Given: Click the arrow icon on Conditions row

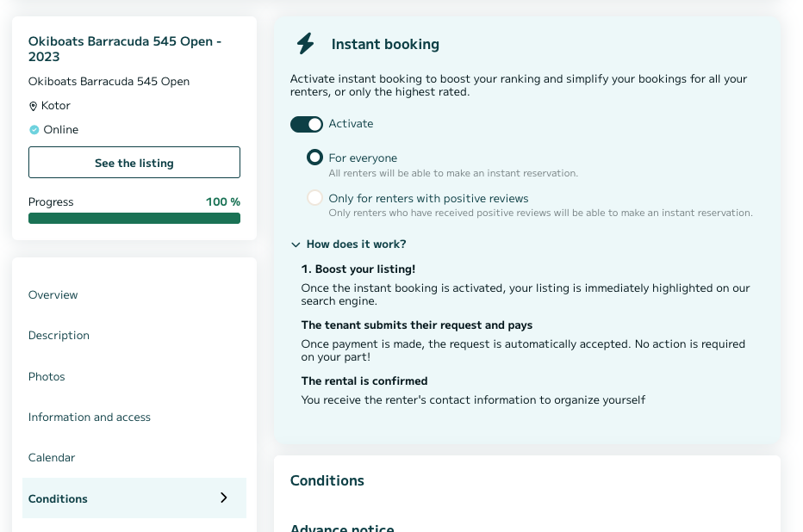Looking at the screenshot, I should 224,498.
